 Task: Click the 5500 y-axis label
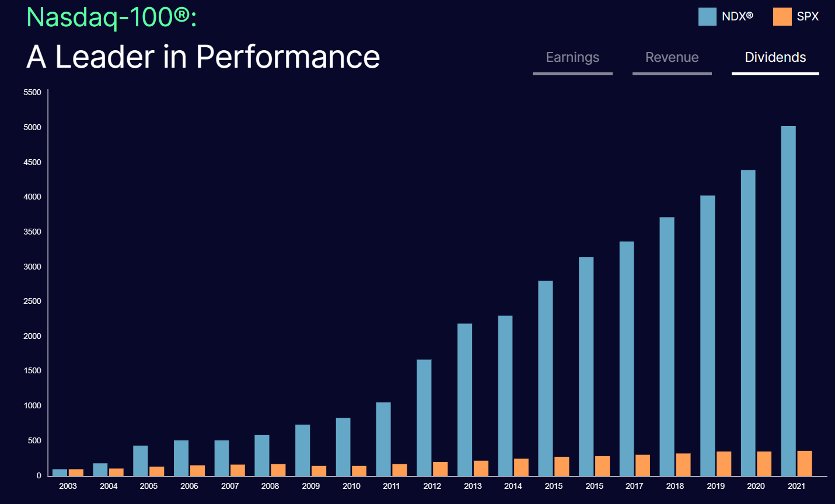click(x=32, y=92)
